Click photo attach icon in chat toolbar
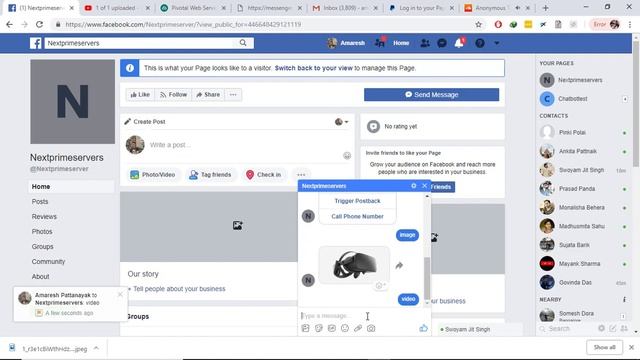This screenshot has height=360, width=640. 305,328
